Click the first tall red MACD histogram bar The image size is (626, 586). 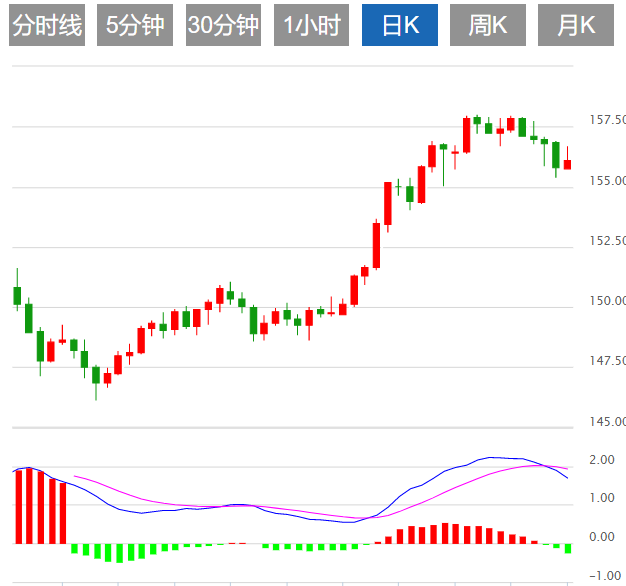(18, 507)
